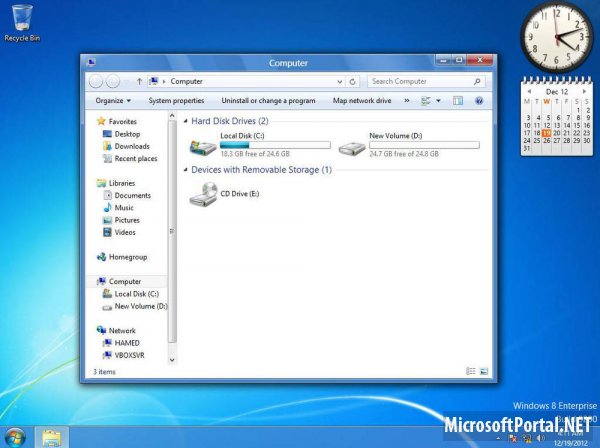Click navigation pane scroll down arrow
The width and height of the screenshot is (600, 448).
(x=172, y=360)
